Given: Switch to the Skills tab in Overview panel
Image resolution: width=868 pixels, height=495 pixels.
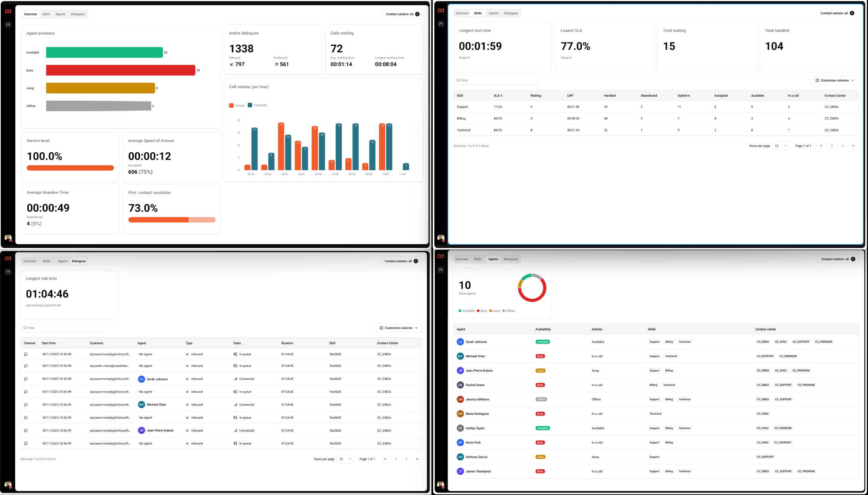Looking at the screenshot, I should tap(46, 14).
